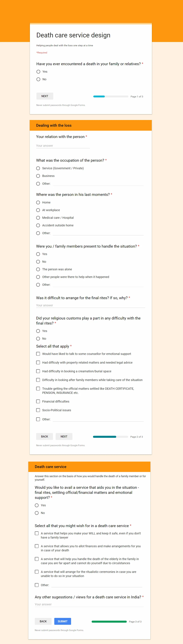
Task: Click NEXT button on page 1
Action: pos(45,96)
